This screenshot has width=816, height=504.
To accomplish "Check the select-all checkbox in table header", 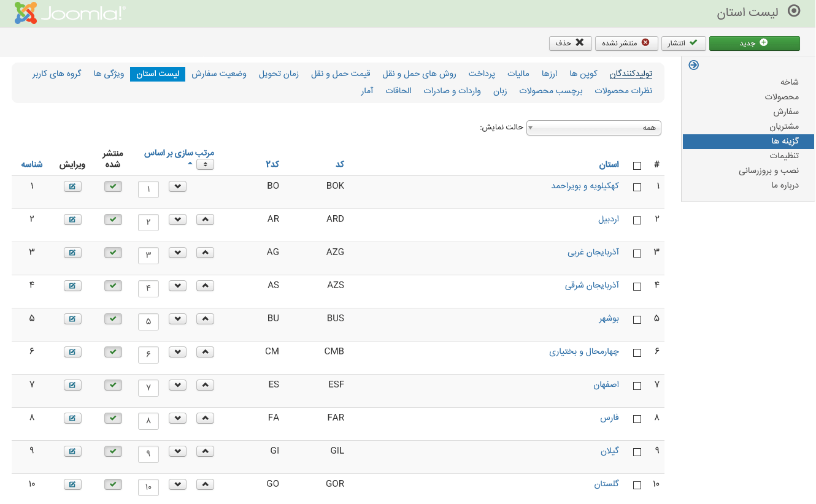I will click(637, 166).
